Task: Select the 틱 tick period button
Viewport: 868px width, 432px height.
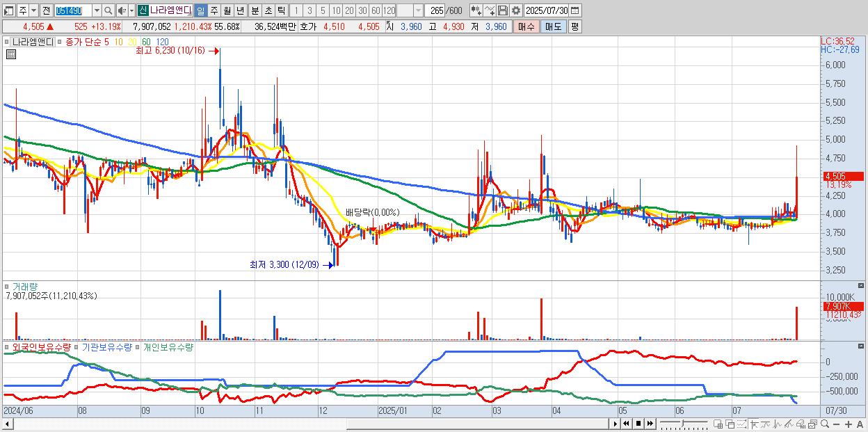Action: pyautogui.click(x=281, y=11)
